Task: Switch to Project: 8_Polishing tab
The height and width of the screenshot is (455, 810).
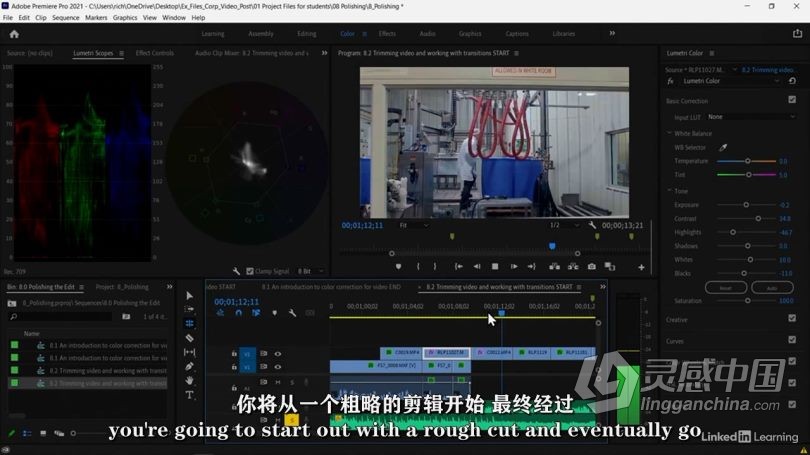Action: [x=122, y=287]
